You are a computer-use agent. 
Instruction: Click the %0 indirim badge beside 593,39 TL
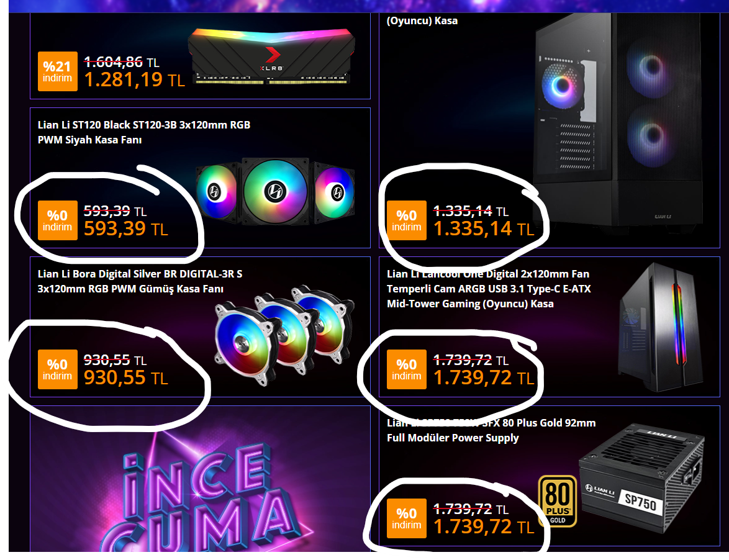(58, 220)
